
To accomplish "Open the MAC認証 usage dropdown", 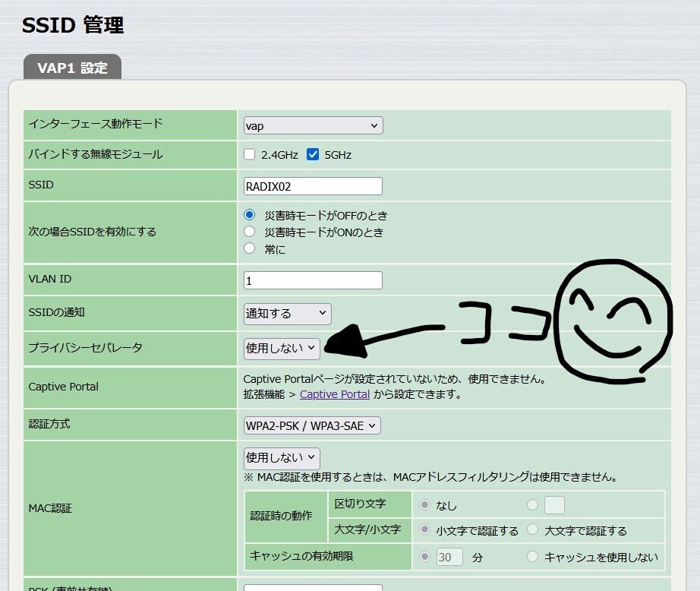I will (x=280, y=458).
